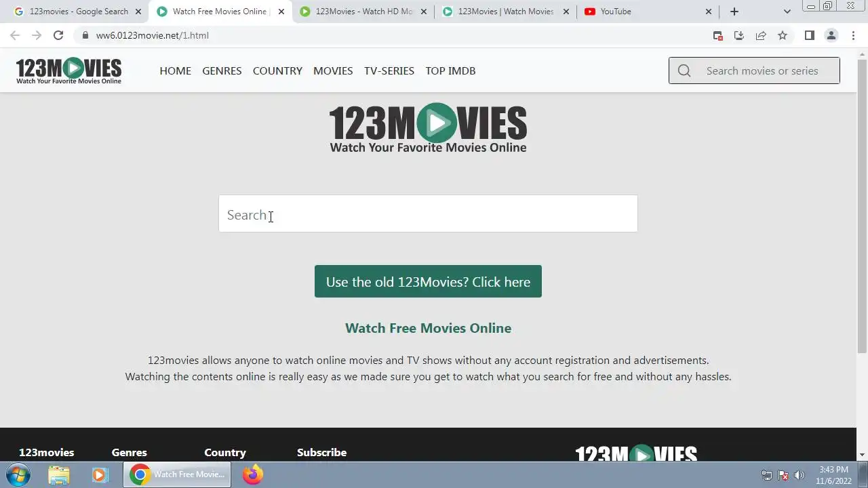Click the install/download icon in address bar
Viewport: 868px width, 488px height.
(739, 35)
